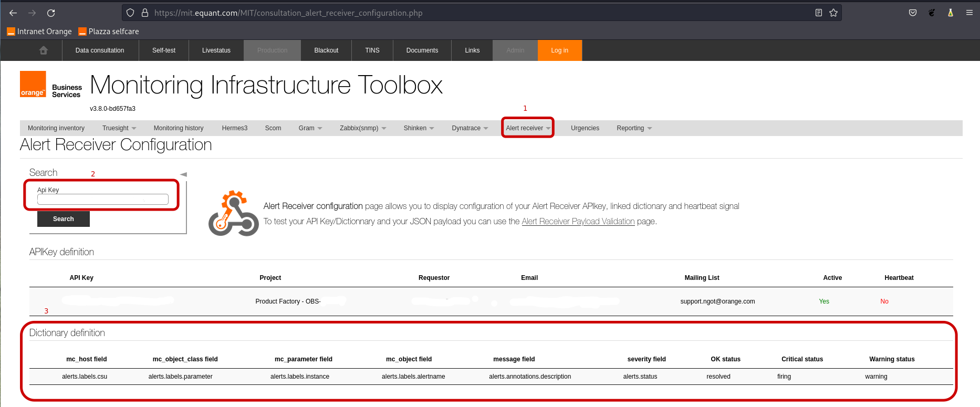
Task: Open the GNOME footprint extension
Action: (x=932, y=13)
